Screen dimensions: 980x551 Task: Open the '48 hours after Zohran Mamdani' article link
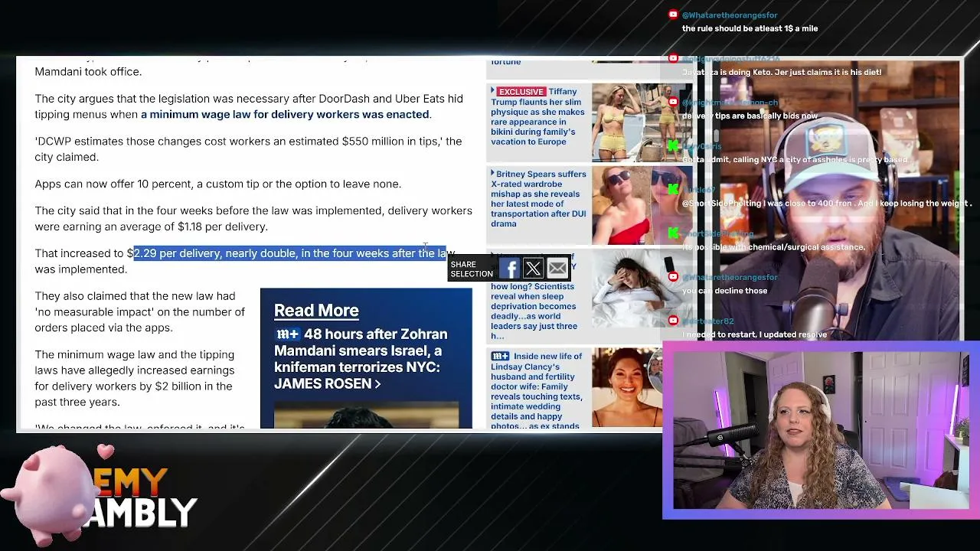361,359
